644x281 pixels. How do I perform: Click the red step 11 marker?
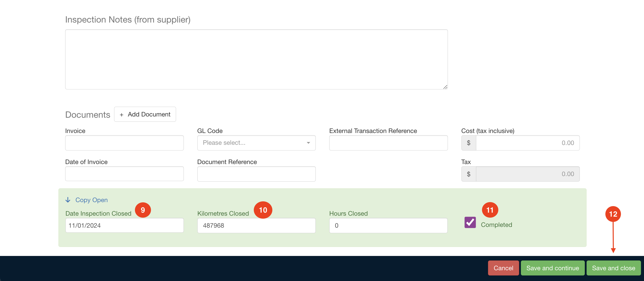click(x=490, y=210)
